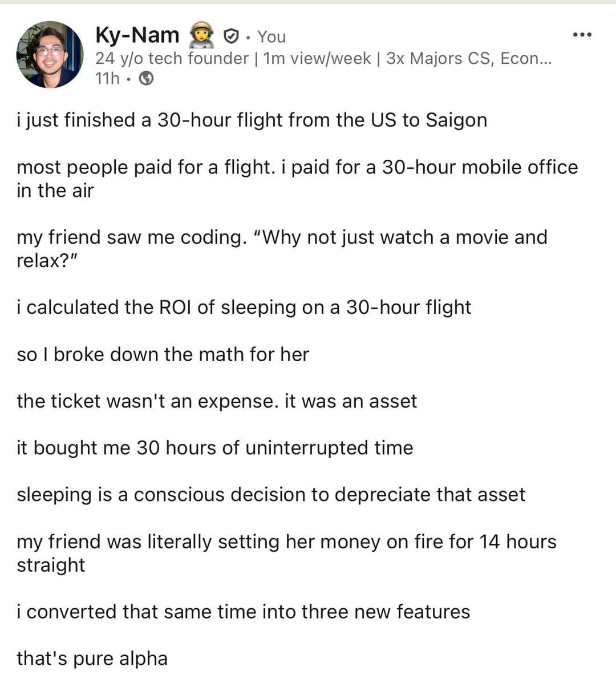616x687 pixels.
Task: Click the "11h" post timestamp
Action: click(x=107, y=78)
